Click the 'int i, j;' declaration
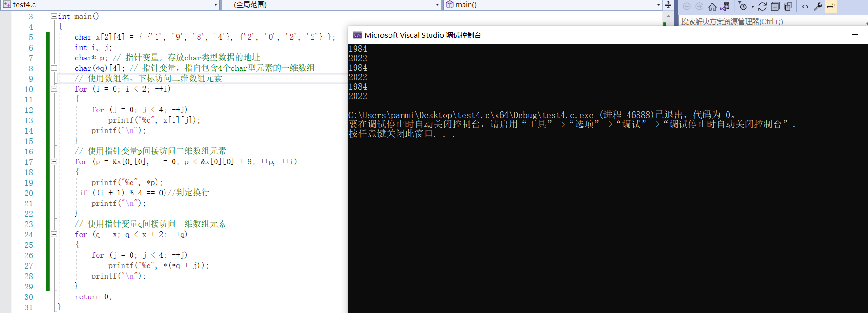The image size is (868, 313). pos(93,47)
